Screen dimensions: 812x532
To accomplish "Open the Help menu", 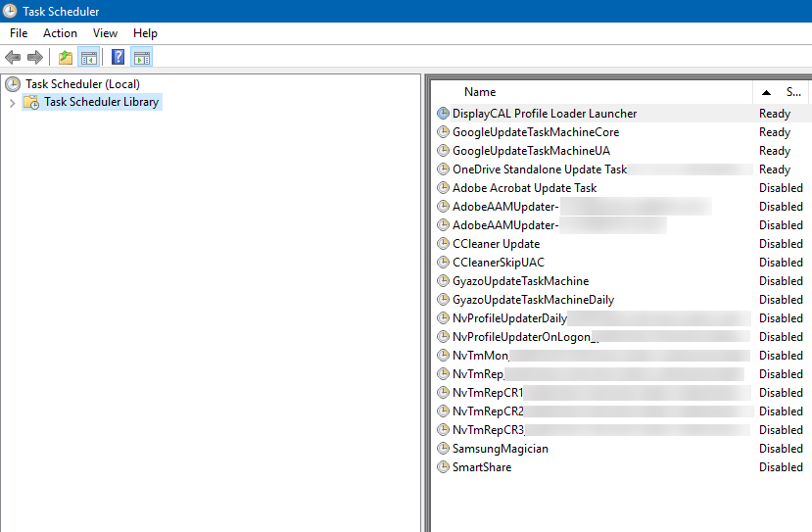I will 145,33.
